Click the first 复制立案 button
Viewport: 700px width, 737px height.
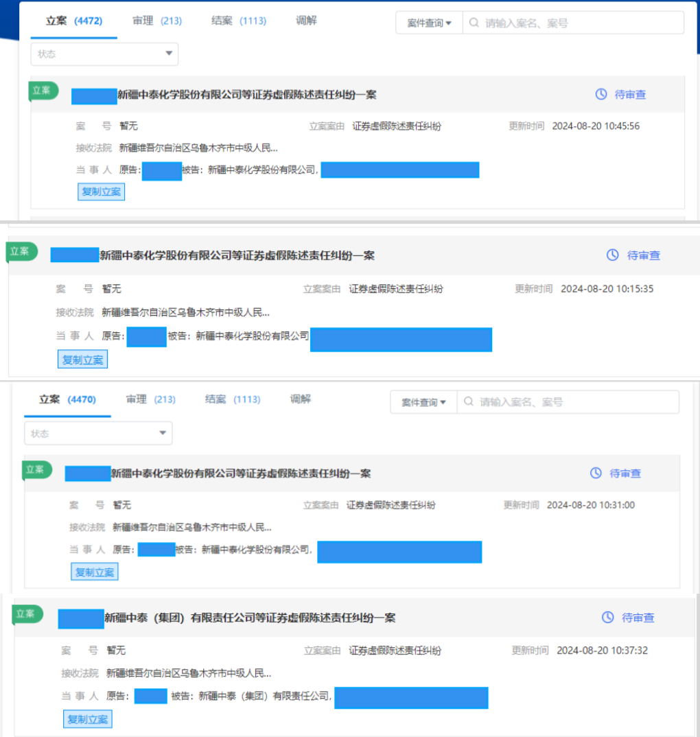click(x=101, y=191)
